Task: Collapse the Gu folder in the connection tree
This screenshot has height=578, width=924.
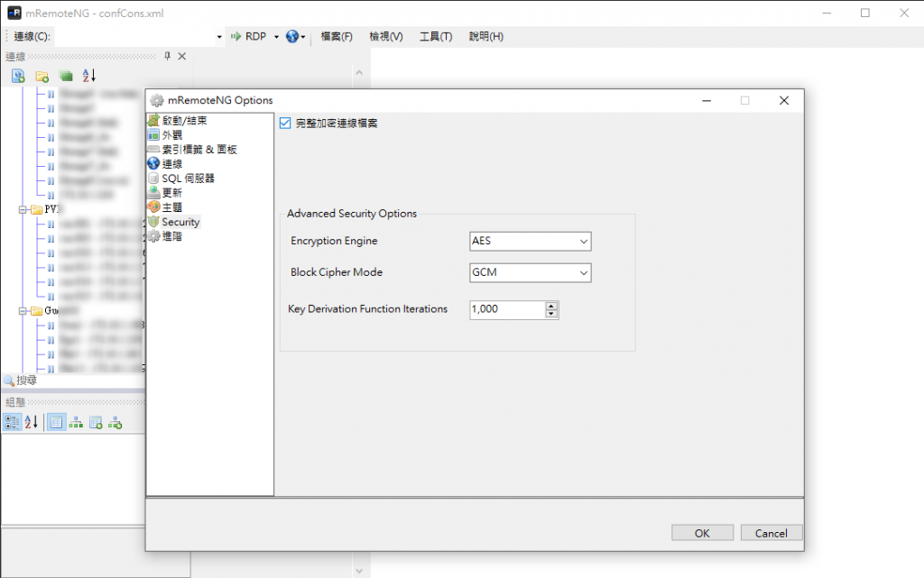Action: pos(23,311)
